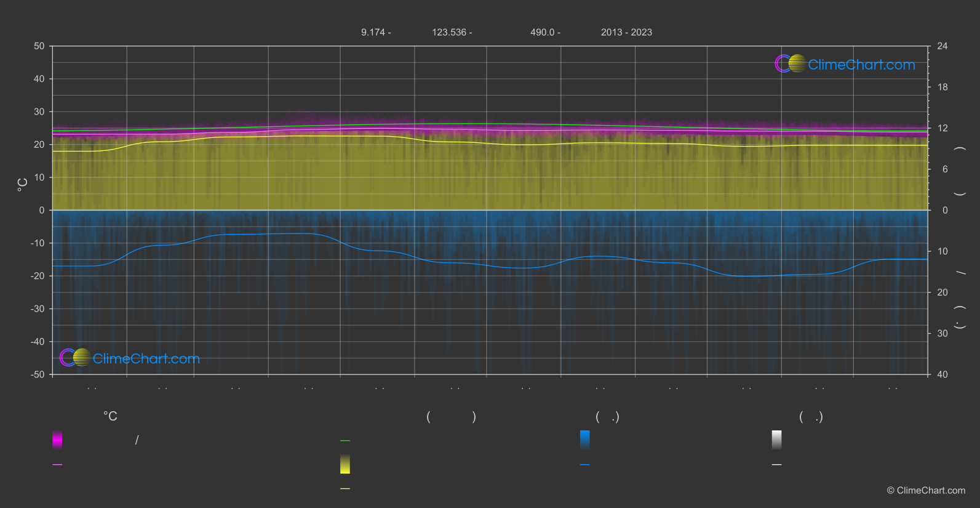Click the blue gradient legend swatch
Image resolution: width=980 pixels, height=508 pixels.
(585, 440)
